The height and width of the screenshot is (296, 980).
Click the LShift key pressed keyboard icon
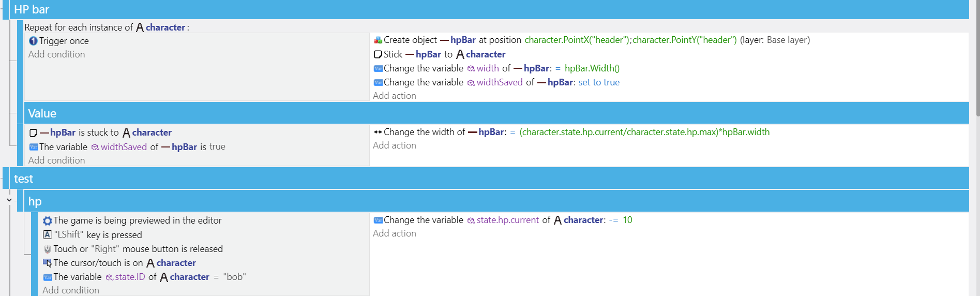48,235
